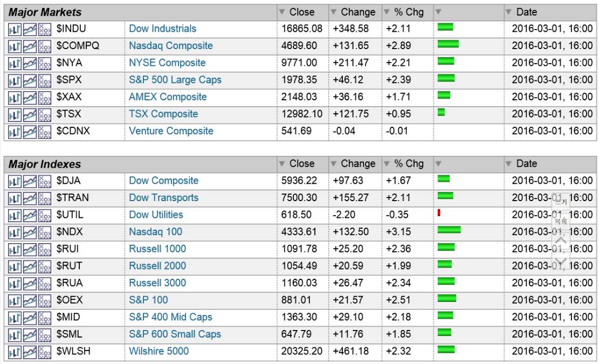Image resolution: width=599 pixels, height=364 pixels.
Task: Open the S&P 400 Mid Caps link
Action: 170,317
